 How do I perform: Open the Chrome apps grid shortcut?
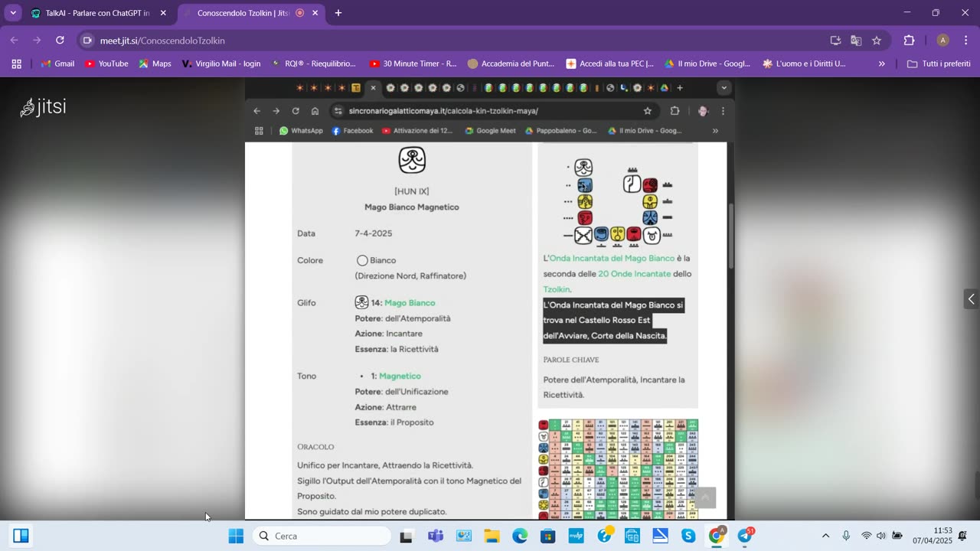(x=16, y=64)
